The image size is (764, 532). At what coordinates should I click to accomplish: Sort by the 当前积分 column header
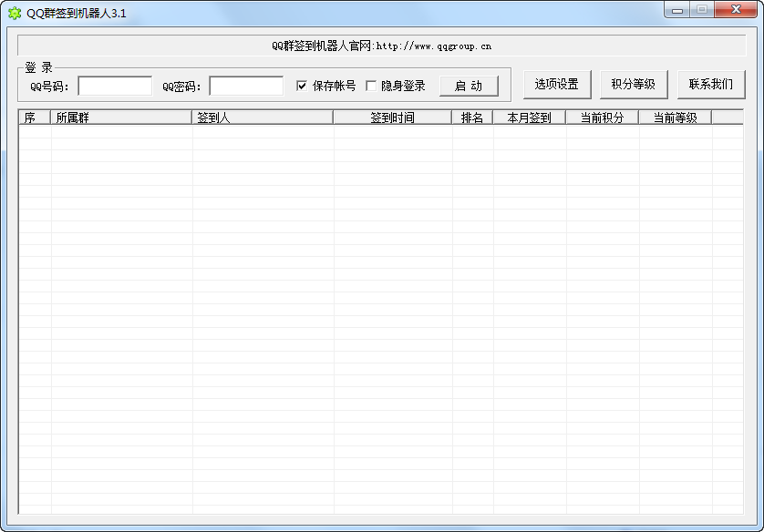click(x=603, y=118)
